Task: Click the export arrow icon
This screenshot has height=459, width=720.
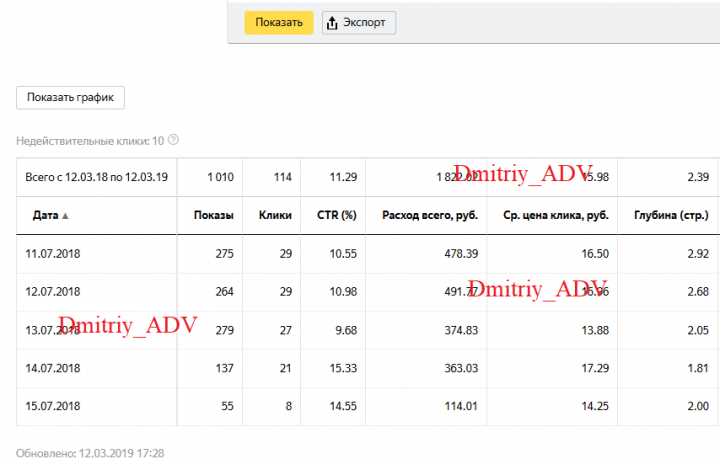Action: 332,22
